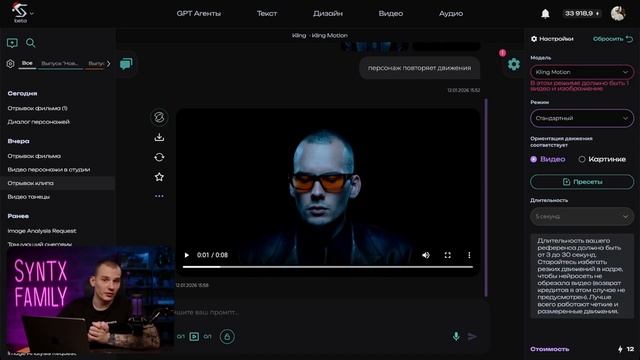Open the chat Видео танецы
Viewport: 640px width, 360px height.
pyautogui.click(x=29, y=197)
